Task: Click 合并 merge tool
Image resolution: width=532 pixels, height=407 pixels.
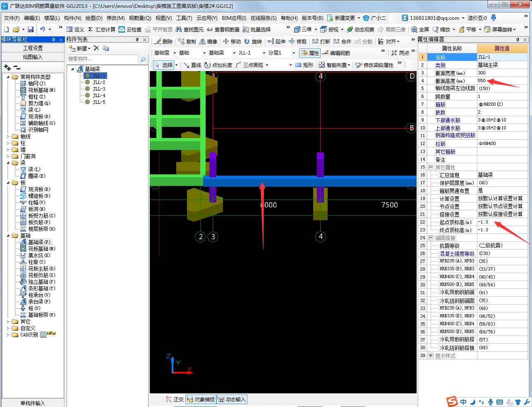Action: 342,41
